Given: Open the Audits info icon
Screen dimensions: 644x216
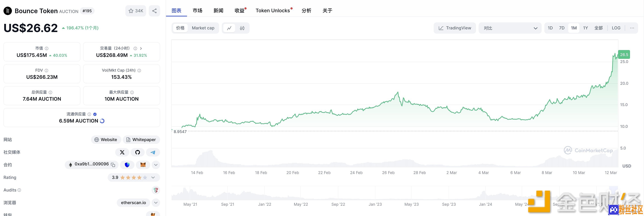Looking at the screenshot, I should pyautogui.click(x=19, y=190).
